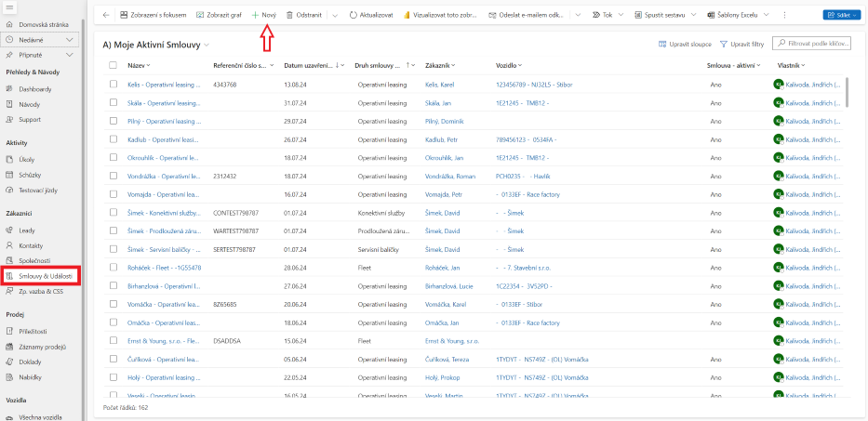Viewport: 868px width, 421px height.
Task: Click the sidebar's vertical scrollbar
Action: (x=84, y=186)
